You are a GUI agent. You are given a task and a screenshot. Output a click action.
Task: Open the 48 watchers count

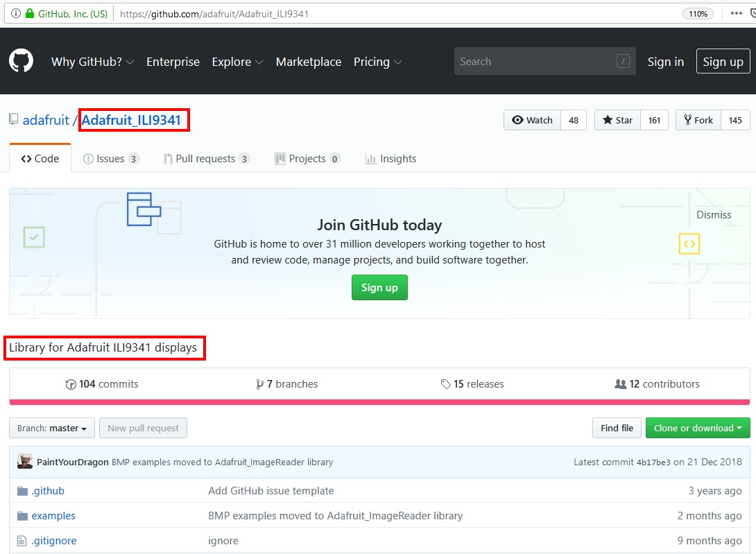[574, 120]
